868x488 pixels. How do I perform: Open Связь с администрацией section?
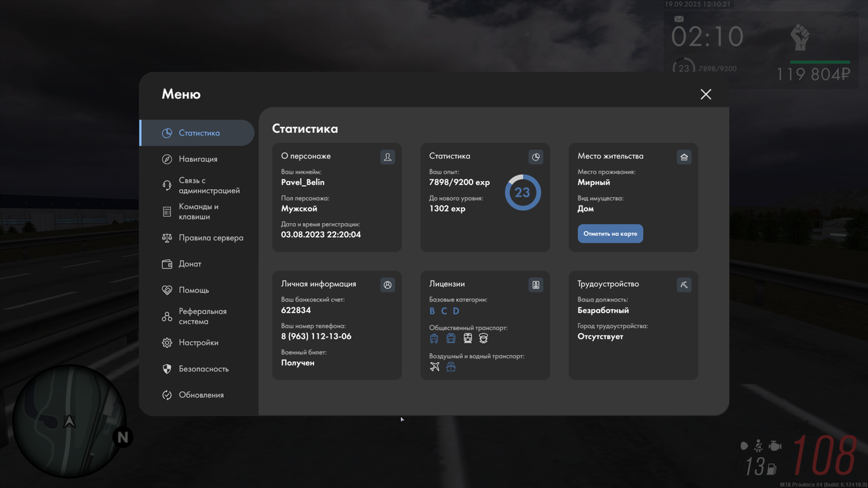tap(197, 186)
